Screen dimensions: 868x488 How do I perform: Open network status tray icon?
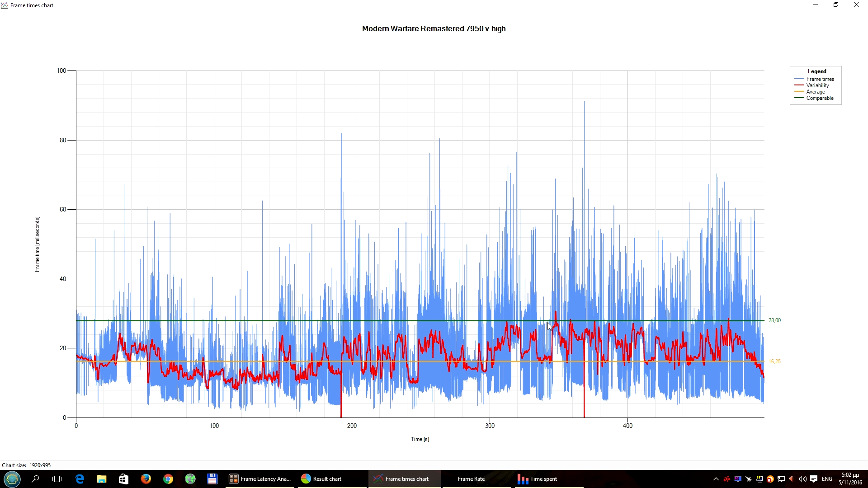[781, 479]
